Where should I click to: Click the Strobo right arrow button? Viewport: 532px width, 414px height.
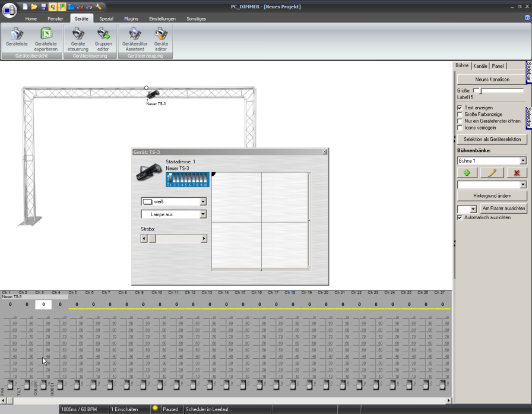tap(204, 239)
